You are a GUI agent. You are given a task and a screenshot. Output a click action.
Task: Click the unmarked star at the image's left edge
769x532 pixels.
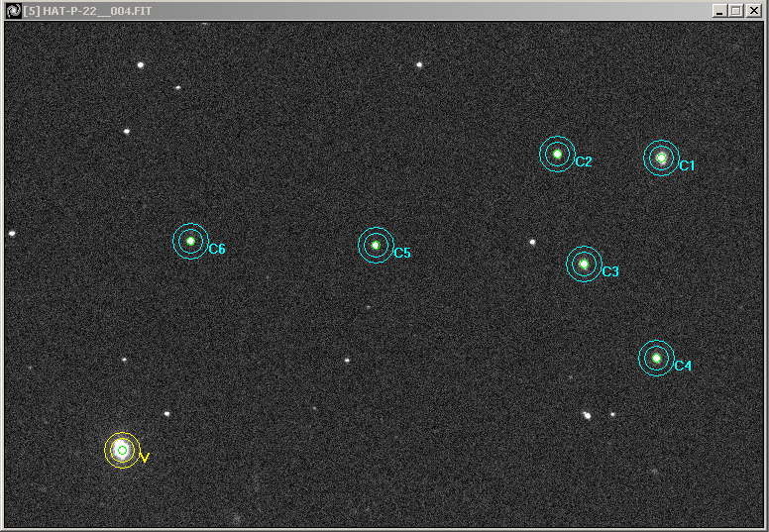[12, 234]
